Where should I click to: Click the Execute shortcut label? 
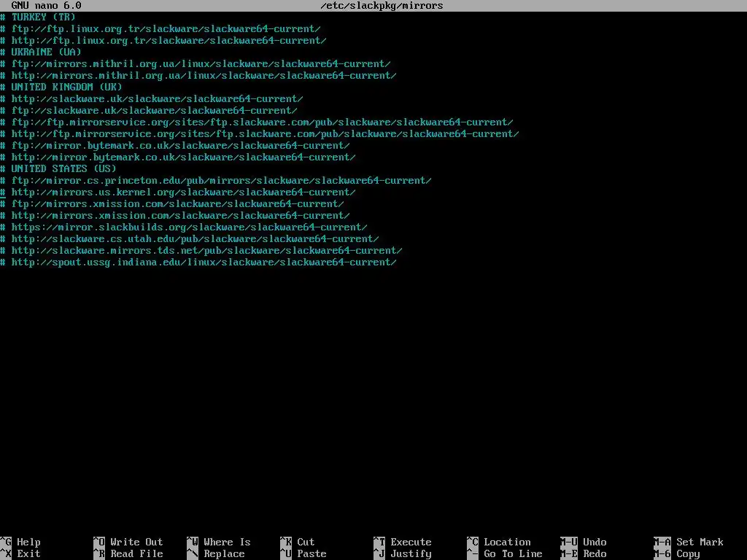[411, 542]
